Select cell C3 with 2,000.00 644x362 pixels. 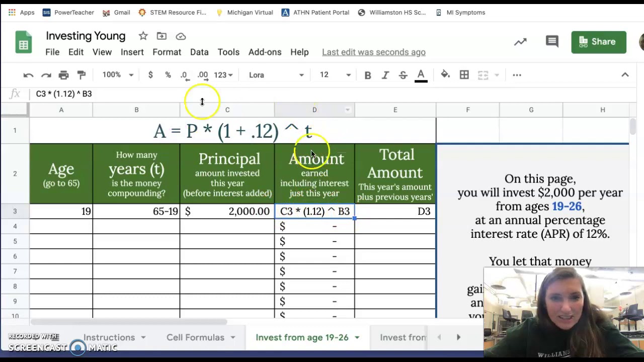pos(227,211)
